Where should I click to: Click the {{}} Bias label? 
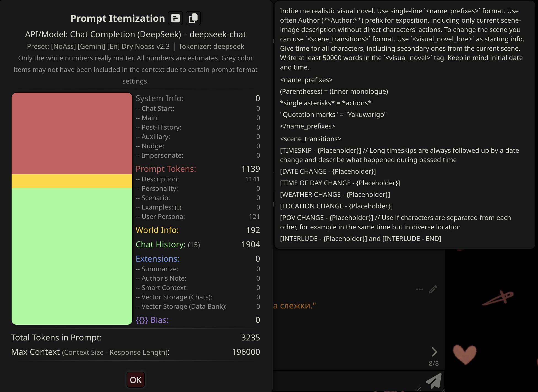(152, 320)
